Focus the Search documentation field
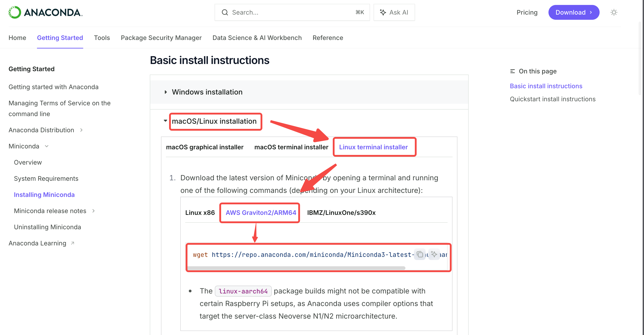644x335 pixels. [292, 12]
